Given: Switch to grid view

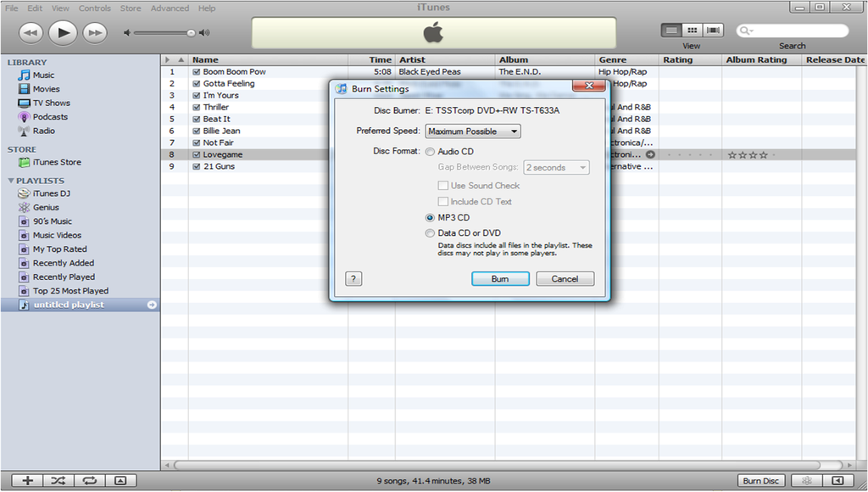Looking at the screenshot, I should [693, 30].
